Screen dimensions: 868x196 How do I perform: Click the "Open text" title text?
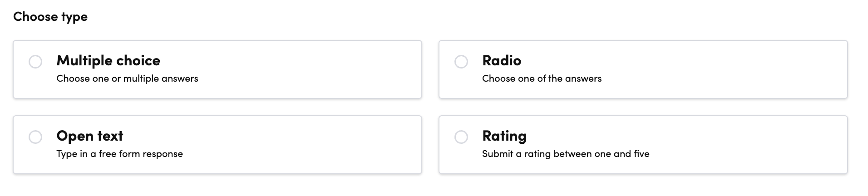coord(89,136)
